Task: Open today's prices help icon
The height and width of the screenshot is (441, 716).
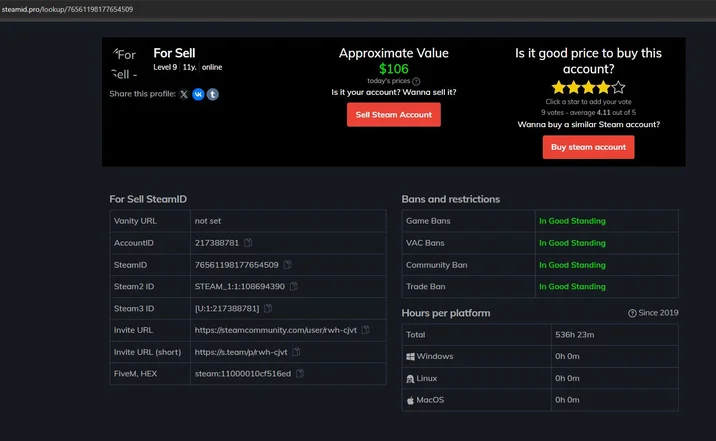Action: pos(416,81)
